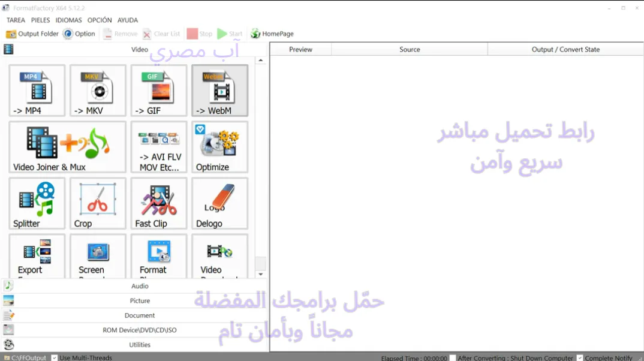
Task: Click the Output Folder toolbar button
Action: pos(32,34)
